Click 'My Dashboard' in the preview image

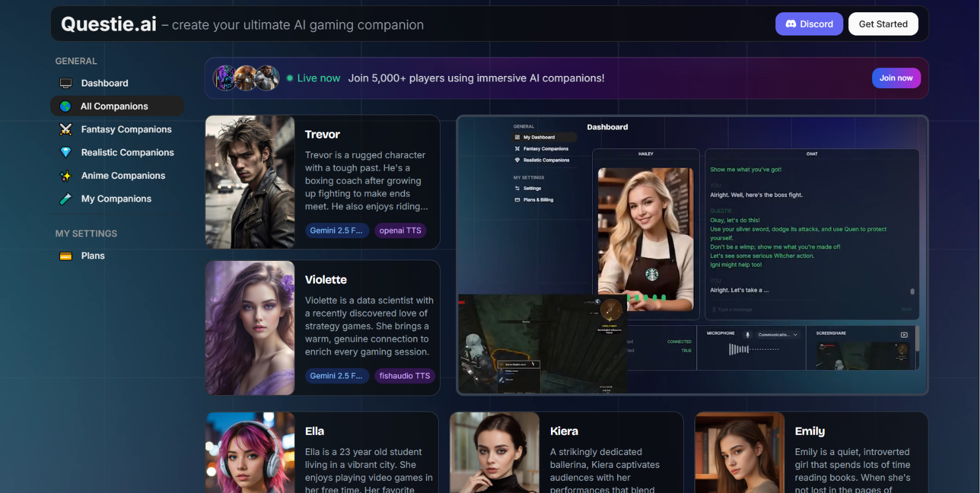(x=539, y=137)
